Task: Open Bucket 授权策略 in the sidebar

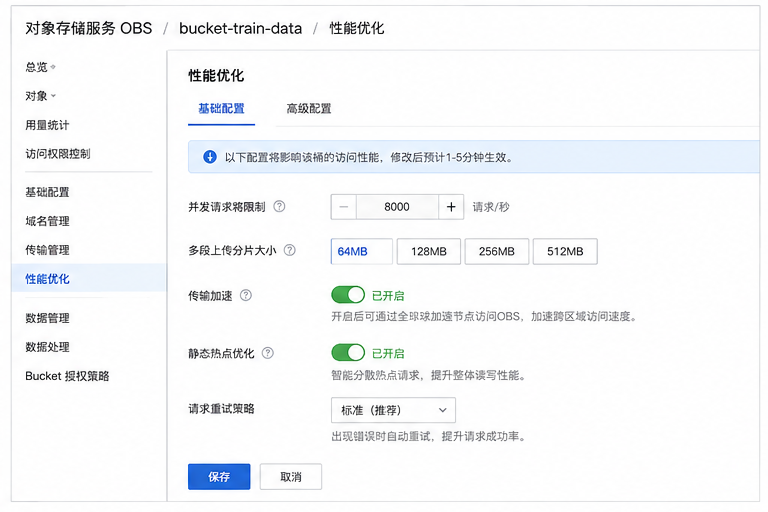Action: coord(67,376)
